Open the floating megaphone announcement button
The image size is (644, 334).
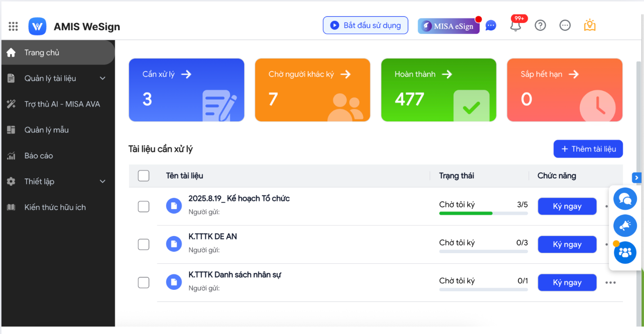[x=625, y=225]
